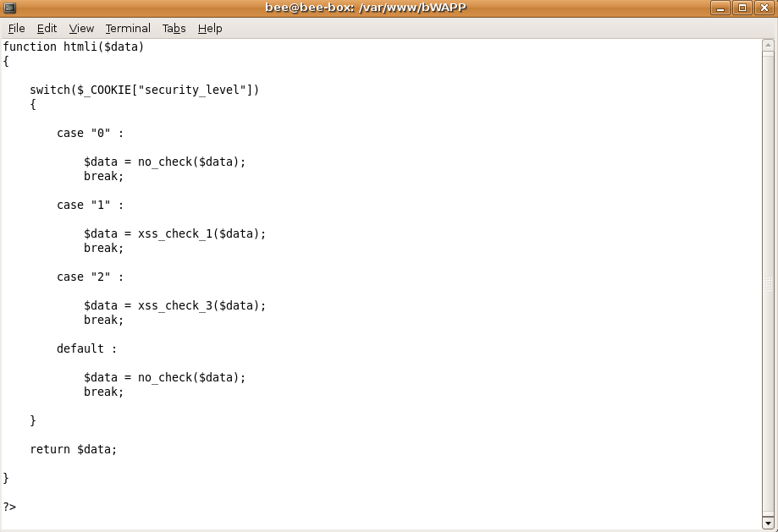The width and height of the screenshot is (778, 532).
Task: Click the 'case "1" :' text
Action: pyautogui.click(x=90, y=205)
